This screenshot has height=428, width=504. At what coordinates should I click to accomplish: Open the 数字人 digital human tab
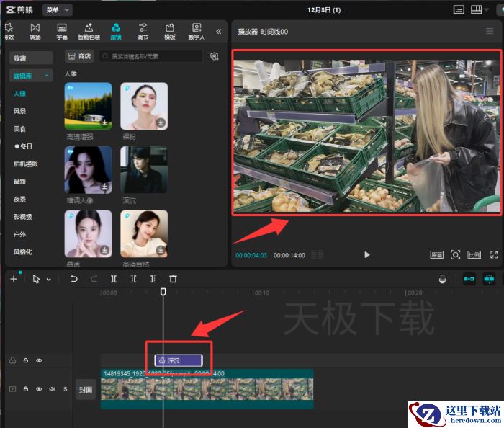click(x=197, y=32)
